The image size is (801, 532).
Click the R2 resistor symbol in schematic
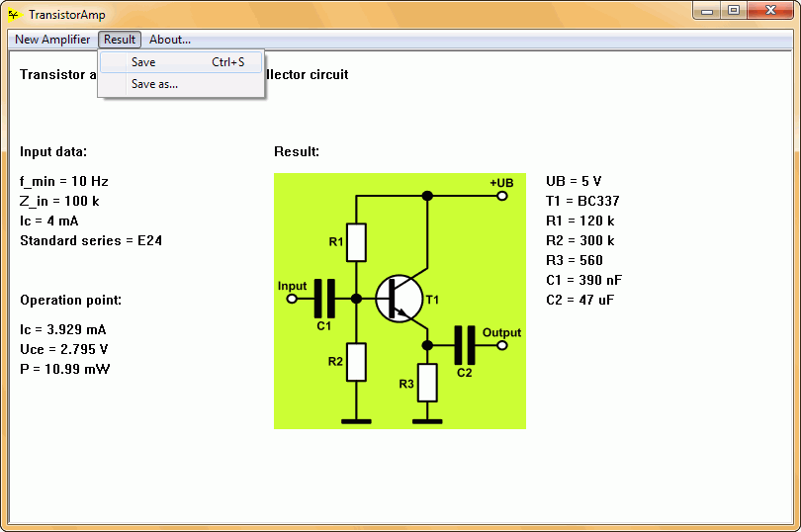click(356, 362)
